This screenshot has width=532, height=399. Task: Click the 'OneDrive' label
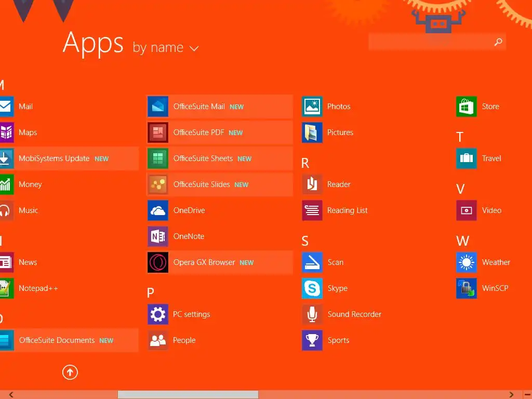189,210
